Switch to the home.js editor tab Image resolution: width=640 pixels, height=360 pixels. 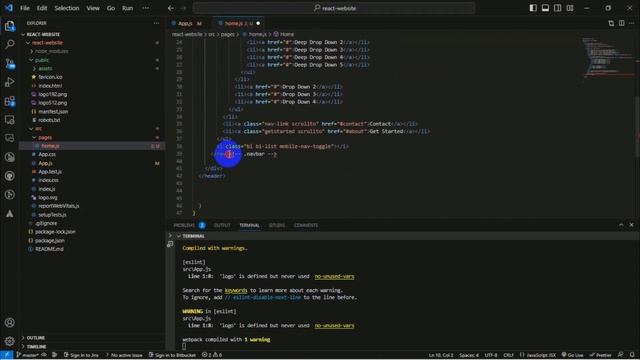point(239,23)
